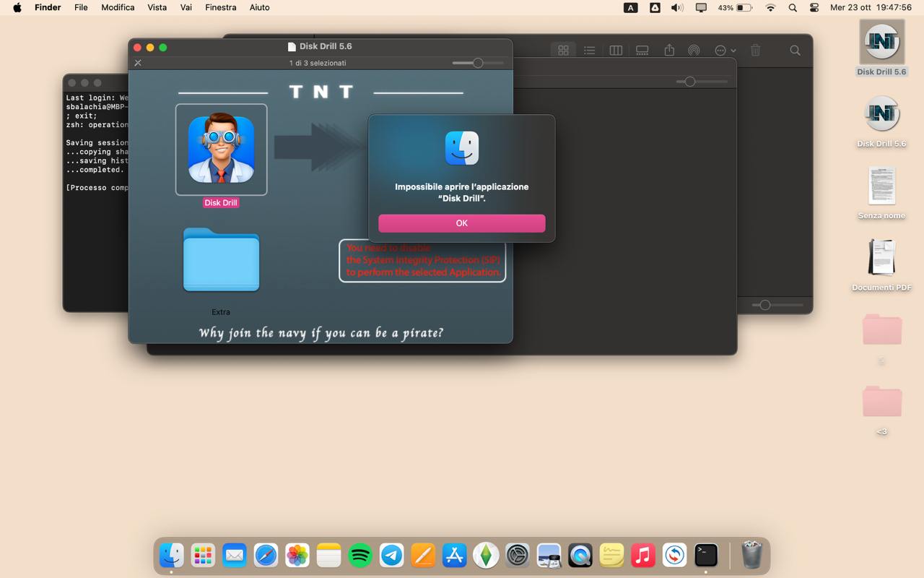Select the pink folder named <3 on desktop
Screen dimensions: 924x578
click(x=881, y=402)
